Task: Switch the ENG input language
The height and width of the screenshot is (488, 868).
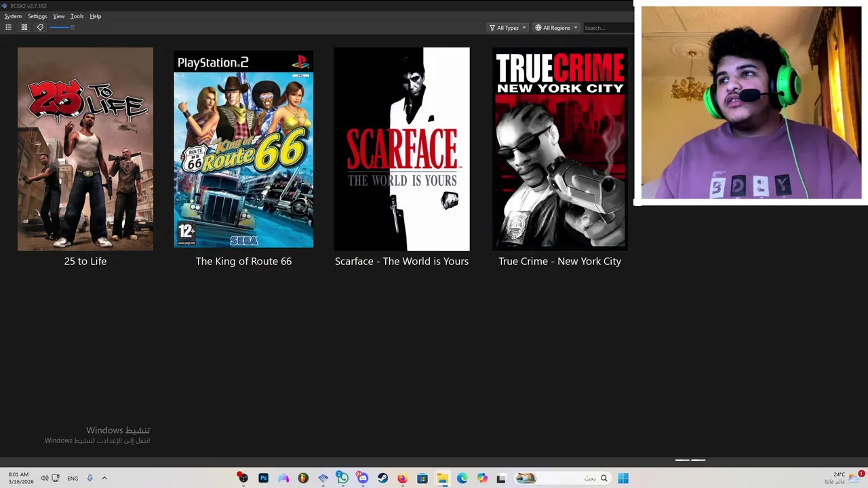Action: tap(73, 479)
